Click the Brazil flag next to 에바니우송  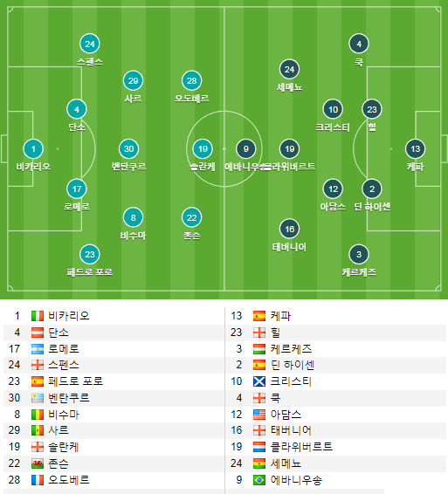coord(259,480)
